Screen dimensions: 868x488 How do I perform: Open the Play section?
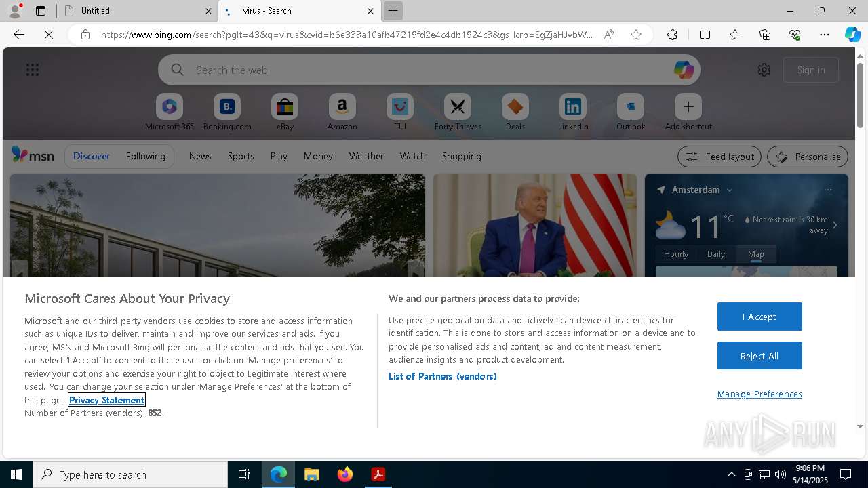tap(279, 156)
